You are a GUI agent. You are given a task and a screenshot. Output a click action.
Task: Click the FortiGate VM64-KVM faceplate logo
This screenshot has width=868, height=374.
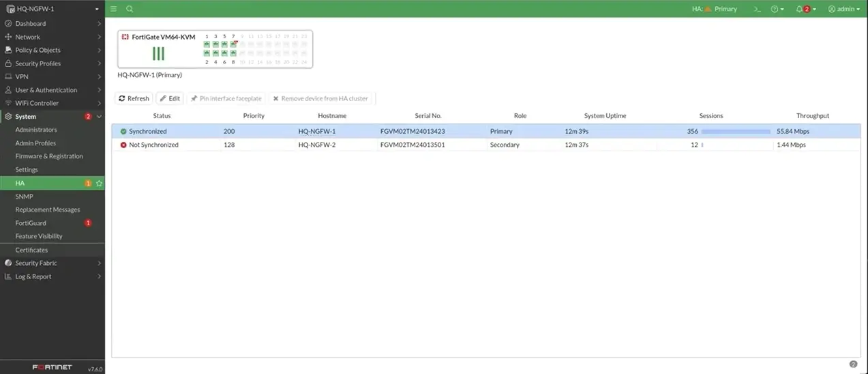tap(125, 37)
